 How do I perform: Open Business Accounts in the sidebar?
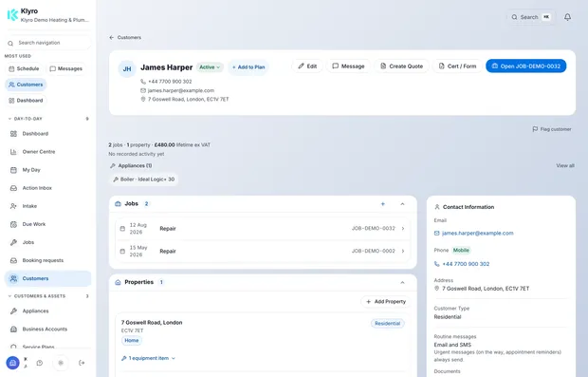pyautogui.click(x=47, y=329)
